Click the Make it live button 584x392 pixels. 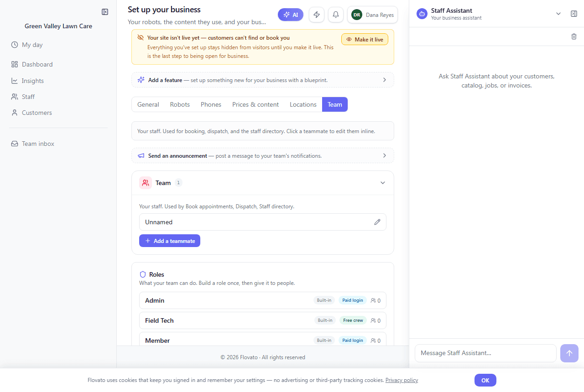click(x=365, y=39)
